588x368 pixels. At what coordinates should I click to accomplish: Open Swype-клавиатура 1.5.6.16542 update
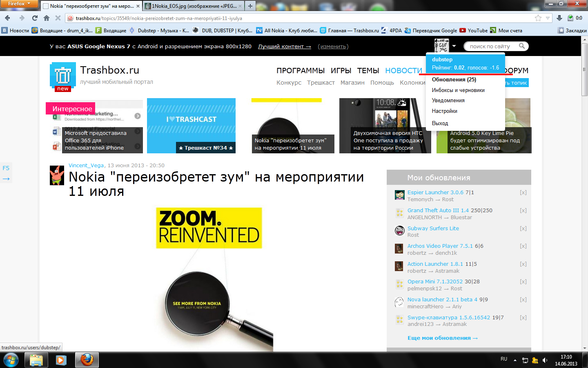(449, 317)
